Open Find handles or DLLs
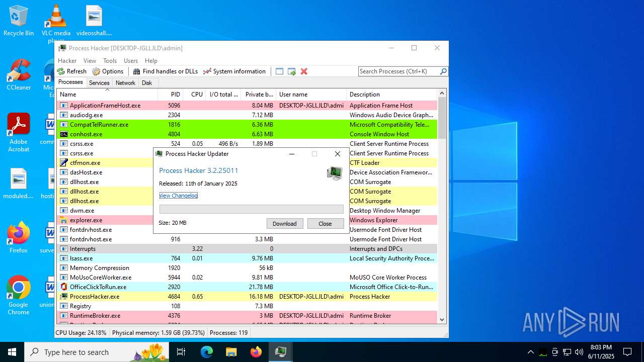 pos(166,71)
